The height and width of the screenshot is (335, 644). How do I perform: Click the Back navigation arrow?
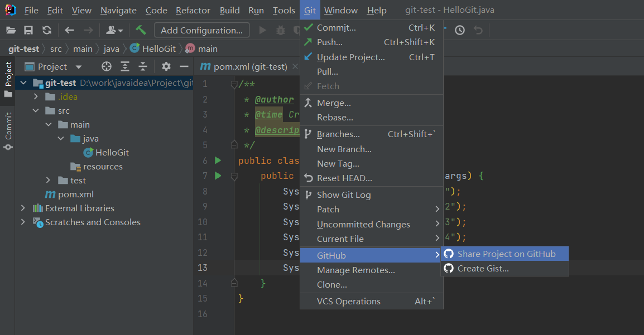point(69,30)
